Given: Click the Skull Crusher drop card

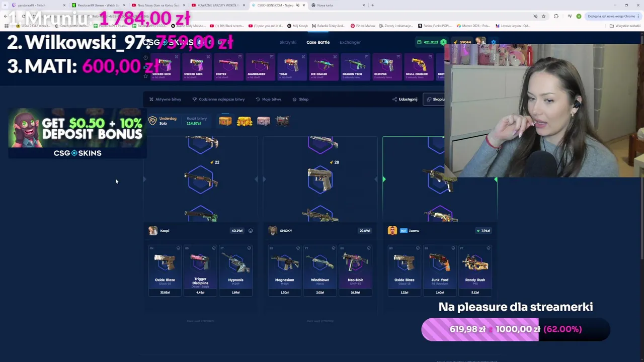Looking at the screenshot, I should click(x=418, y=67).
